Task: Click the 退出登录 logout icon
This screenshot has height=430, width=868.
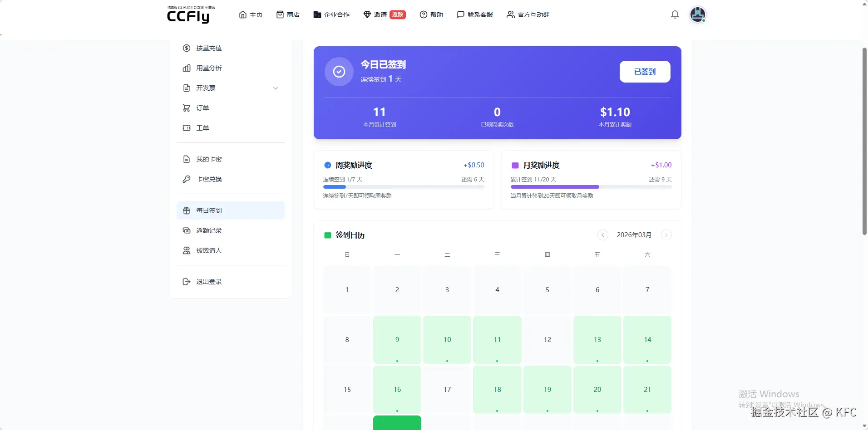Action: (187, 282)
